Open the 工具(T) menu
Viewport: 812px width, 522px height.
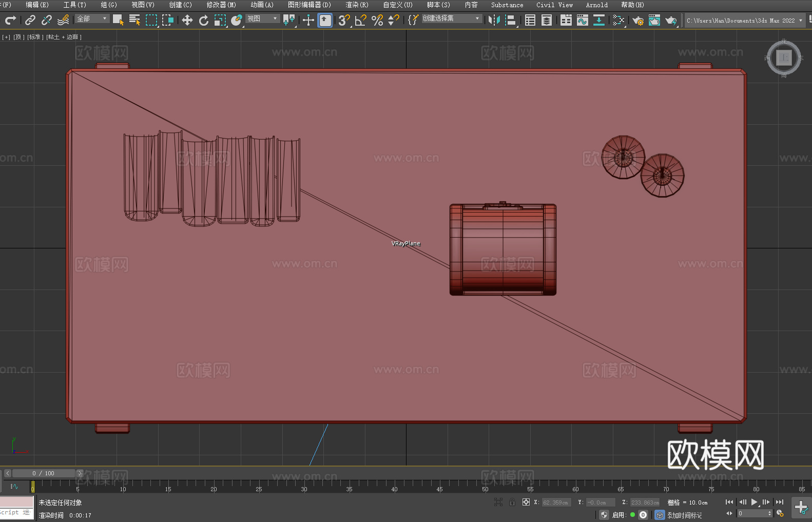(x=75, y=5)
